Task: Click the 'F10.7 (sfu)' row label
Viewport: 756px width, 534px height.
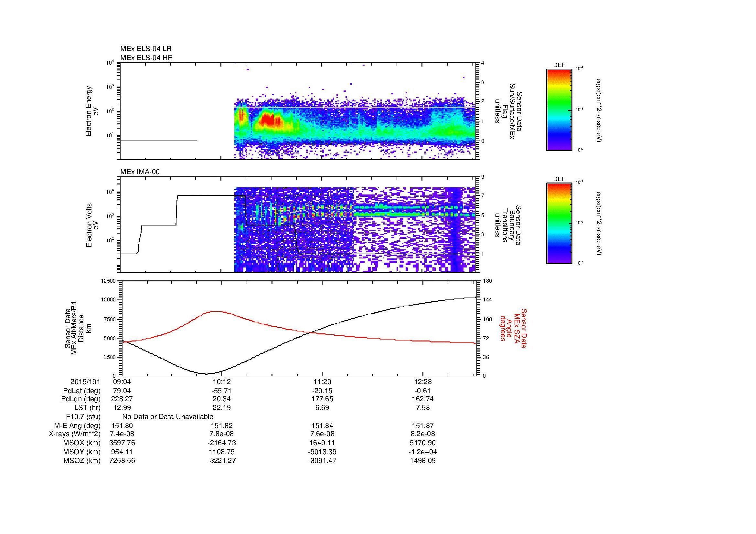Action: coord(83,417)
